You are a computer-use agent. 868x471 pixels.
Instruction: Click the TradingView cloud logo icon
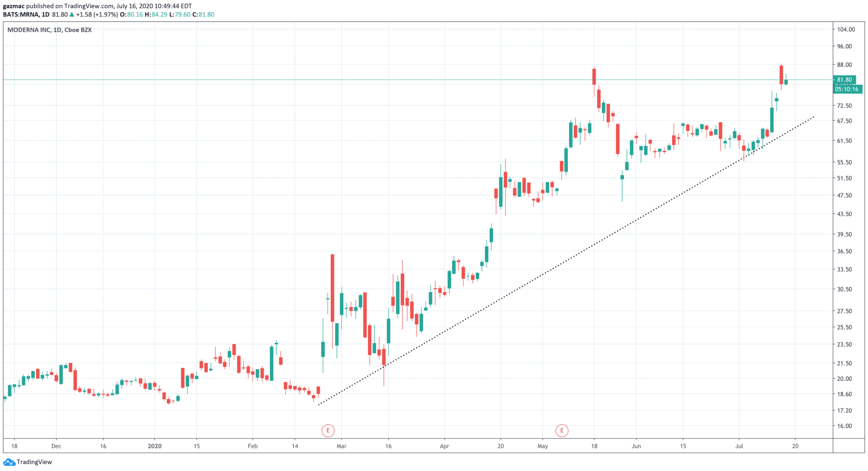tap(9, 462)
